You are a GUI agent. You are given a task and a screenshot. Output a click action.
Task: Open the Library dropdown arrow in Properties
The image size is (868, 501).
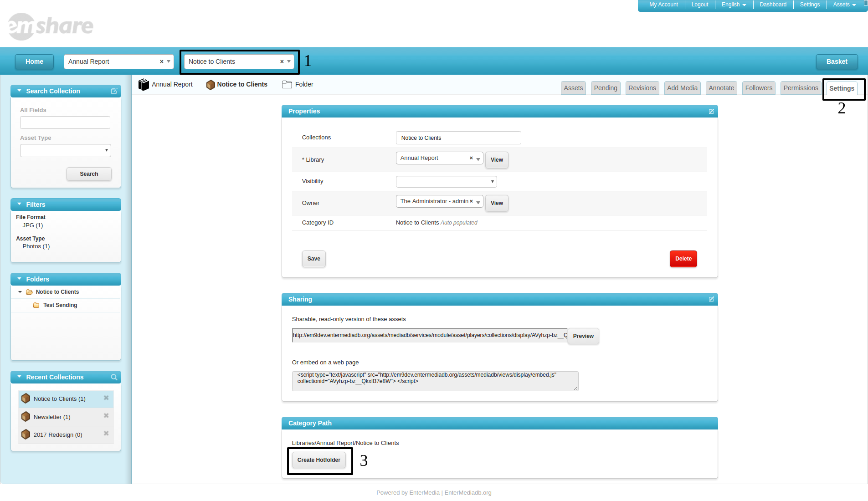coord(478,158)
